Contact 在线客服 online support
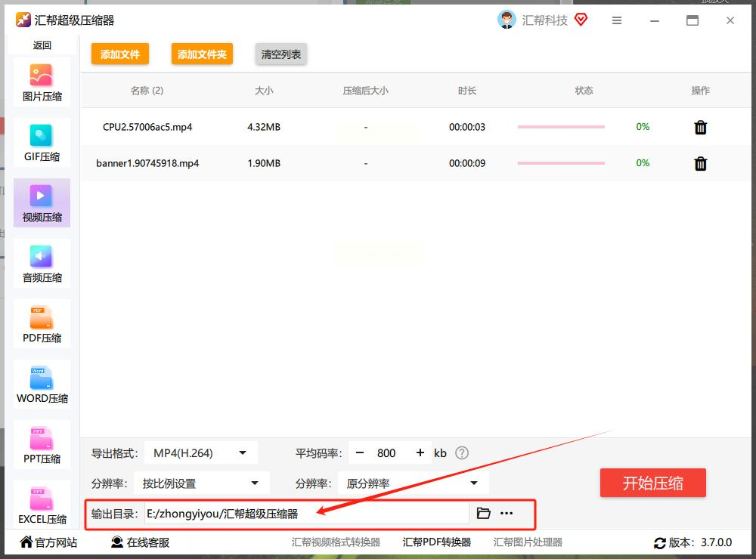 click(x=141, y=542)
